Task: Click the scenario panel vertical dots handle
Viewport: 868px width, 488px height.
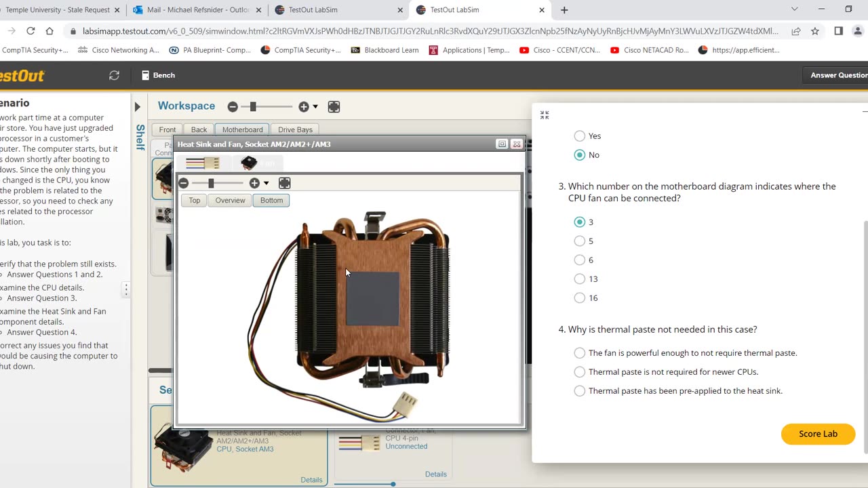Action: tap(126, 290)
